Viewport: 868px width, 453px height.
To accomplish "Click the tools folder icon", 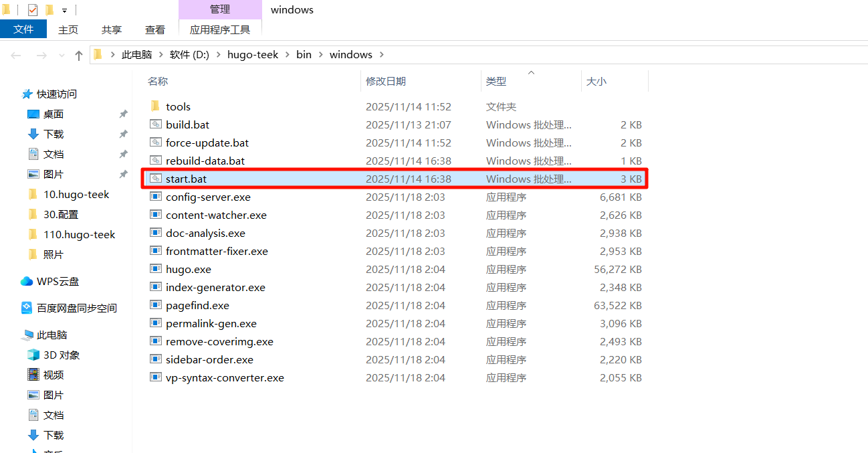I will pyautogui.click(x=155, y=106).
